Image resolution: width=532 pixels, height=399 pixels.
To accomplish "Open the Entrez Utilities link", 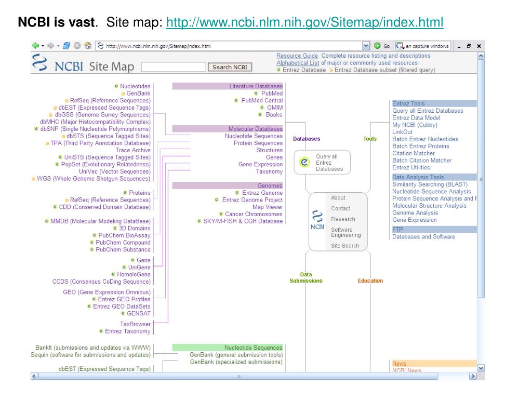I will tap(411, 168).
